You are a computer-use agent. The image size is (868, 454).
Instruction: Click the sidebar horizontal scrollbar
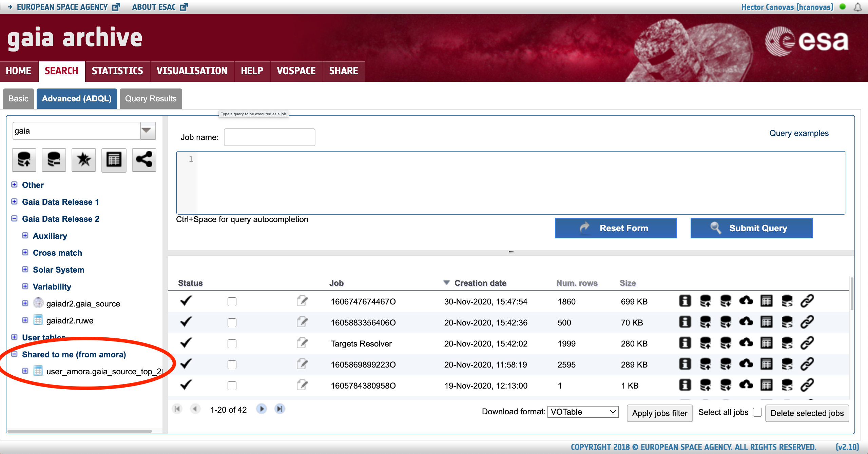pos(80,431)
